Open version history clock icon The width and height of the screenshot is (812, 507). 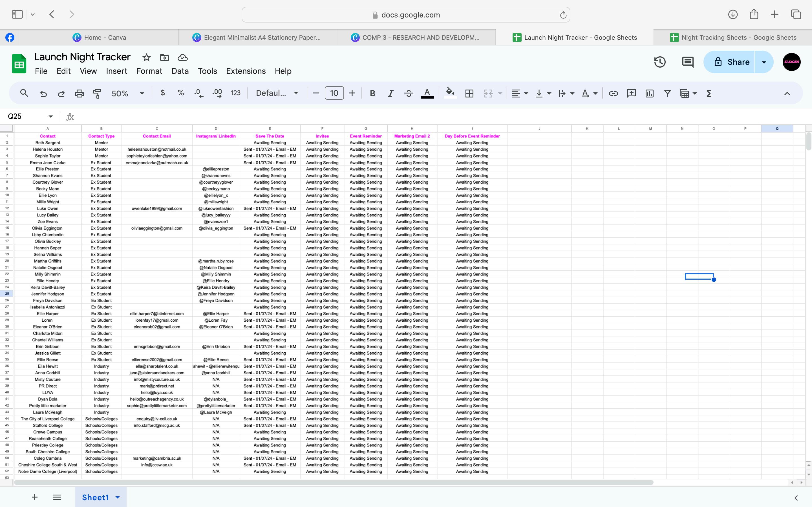click(660, 62)
